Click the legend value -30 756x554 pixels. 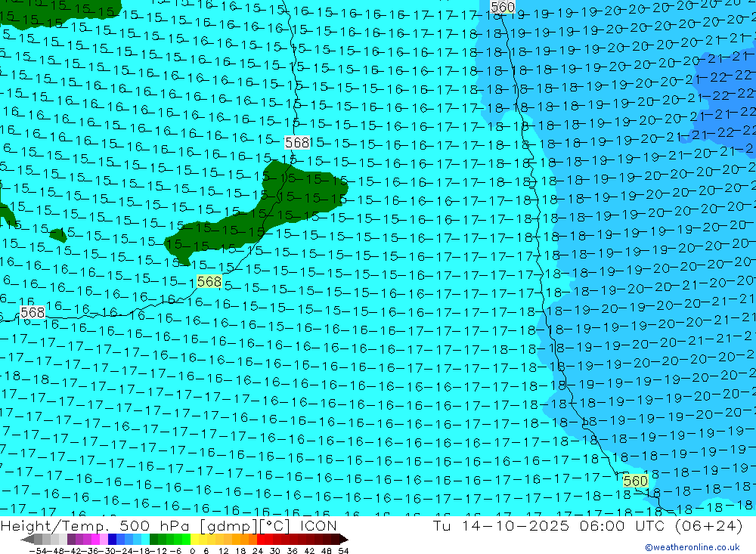pyautogui.click(x=107, y=551)
